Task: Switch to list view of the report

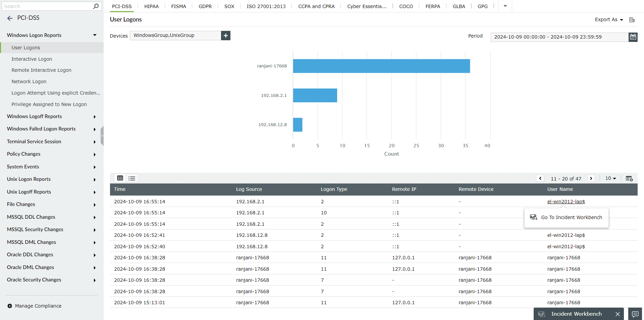Action: click(131, 178)
